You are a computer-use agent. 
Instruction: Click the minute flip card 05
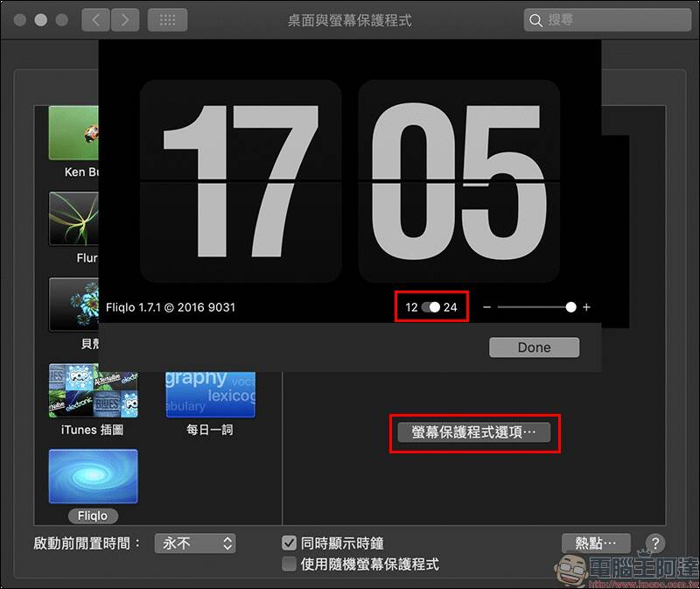tap(458, 181)
